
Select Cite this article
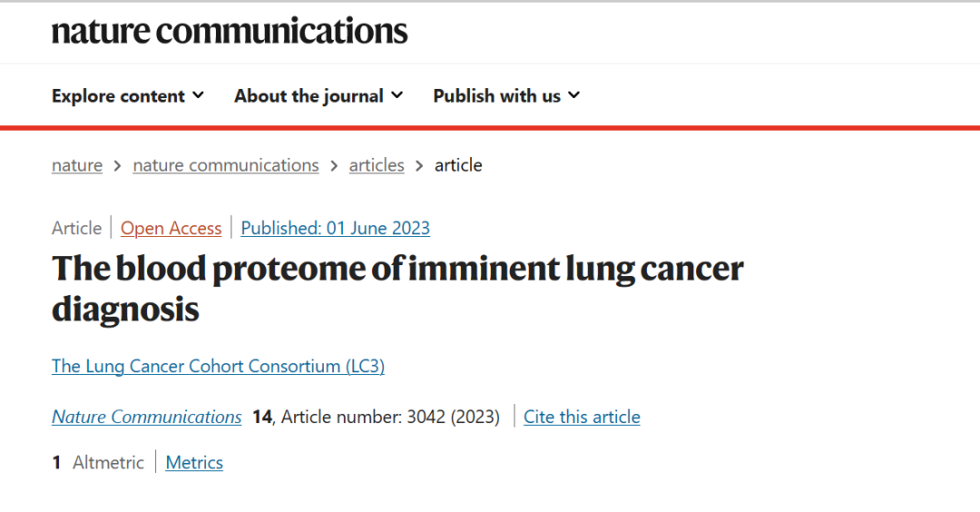click(582, 417)
